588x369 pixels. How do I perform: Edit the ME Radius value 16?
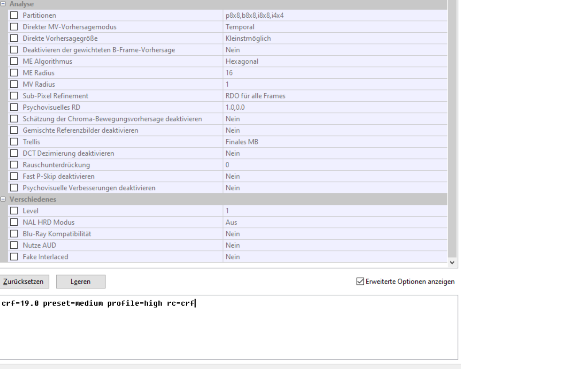click(335, 73)
